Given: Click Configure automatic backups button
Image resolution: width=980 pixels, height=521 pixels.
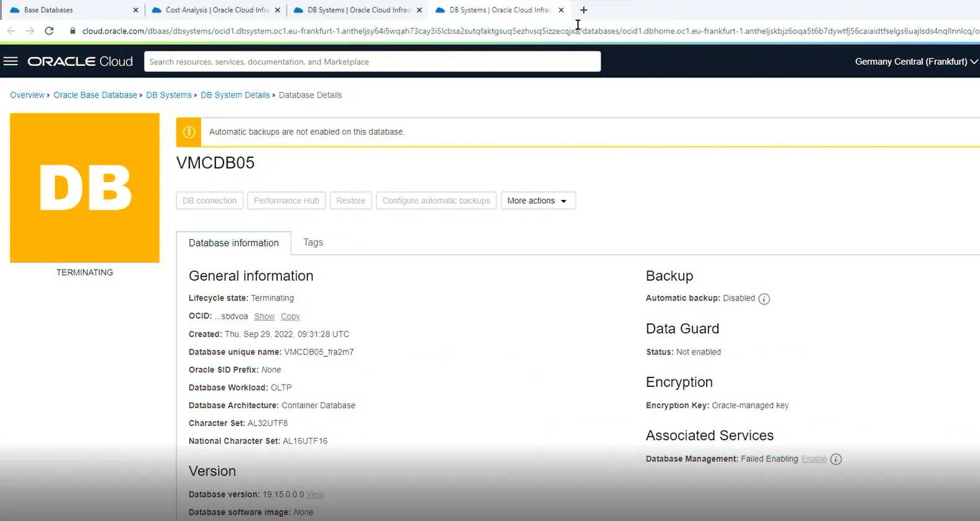Looking at the screenshot, I should pos(436,201).
